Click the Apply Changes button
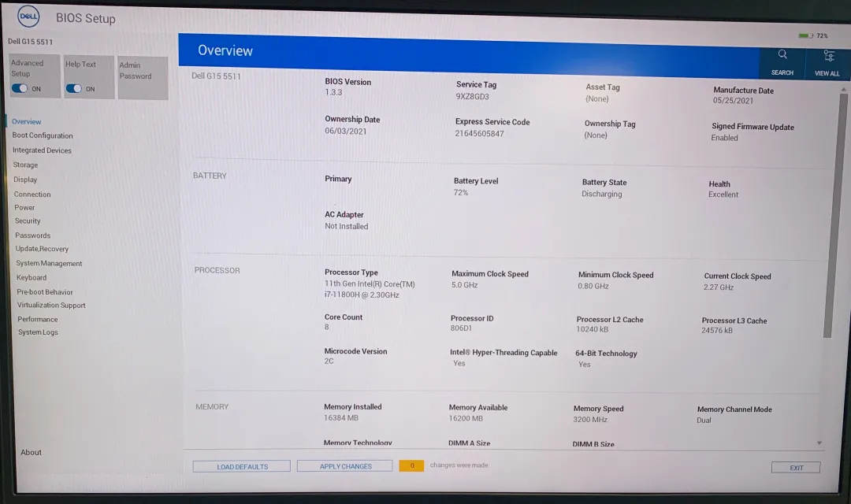 [x=344, y=466]
